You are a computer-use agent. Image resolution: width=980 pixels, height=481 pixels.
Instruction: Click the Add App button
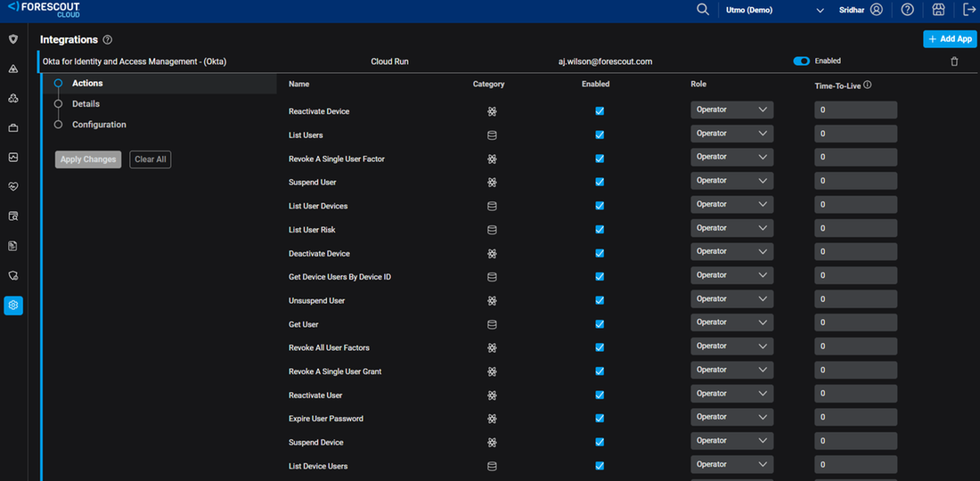pyautogui.click(x=950, y=39)
